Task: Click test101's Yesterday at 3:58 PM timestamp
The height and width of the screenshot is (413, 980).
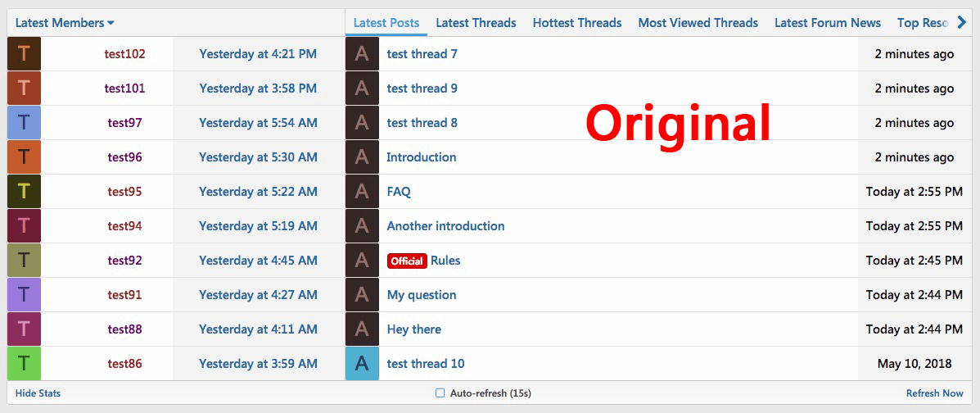Action: [x=258, y=88]
